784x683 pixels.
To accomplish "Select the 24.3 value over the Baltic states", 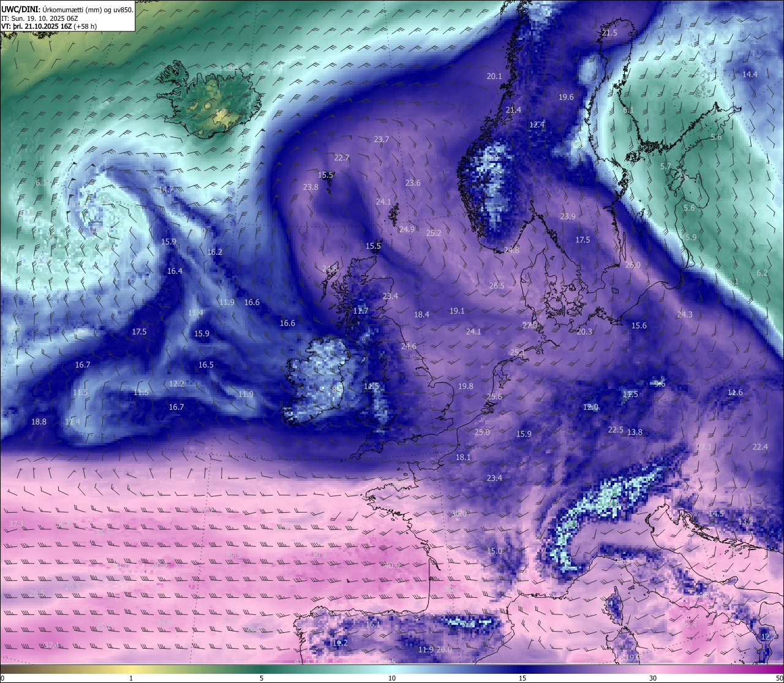I will point(685,315).
